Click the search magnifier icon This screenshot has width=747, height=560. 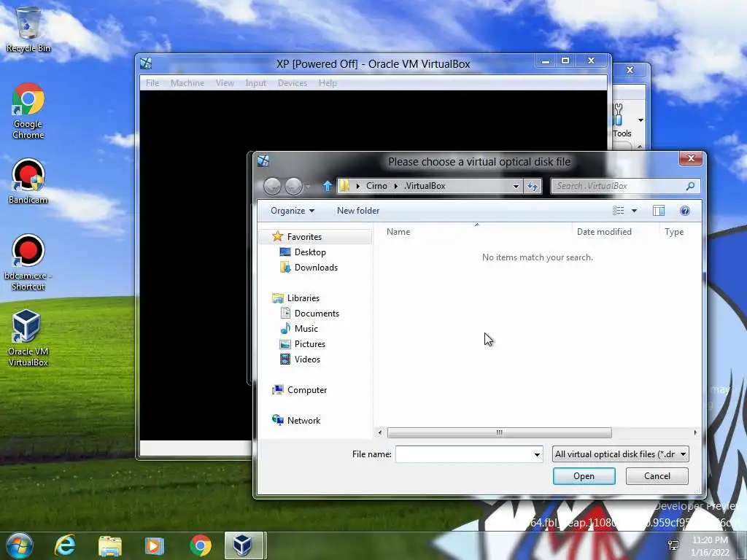(690, 186)
